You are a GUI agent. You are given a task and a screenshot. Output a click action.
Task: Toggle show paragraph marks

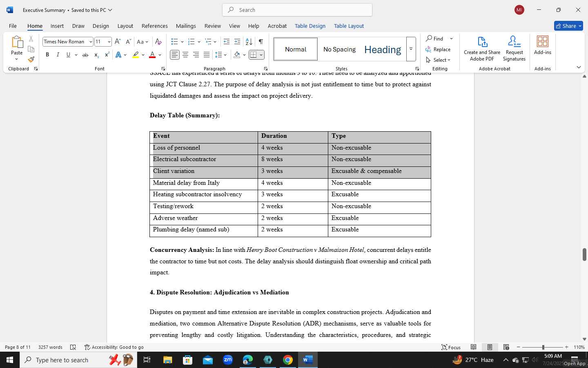coord(261,42)
